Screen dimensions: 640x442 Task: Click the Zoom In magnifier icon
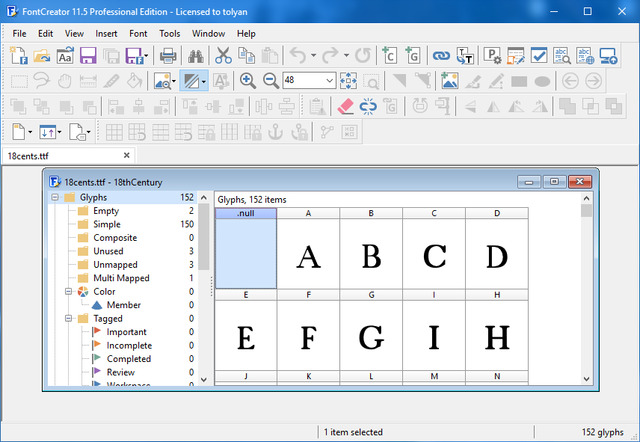point(247,81)
